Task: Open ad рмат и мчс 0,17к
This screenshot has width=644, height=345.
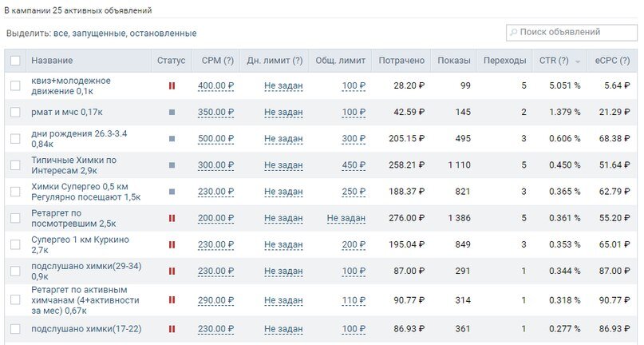Action: click(x=67, y=112)
